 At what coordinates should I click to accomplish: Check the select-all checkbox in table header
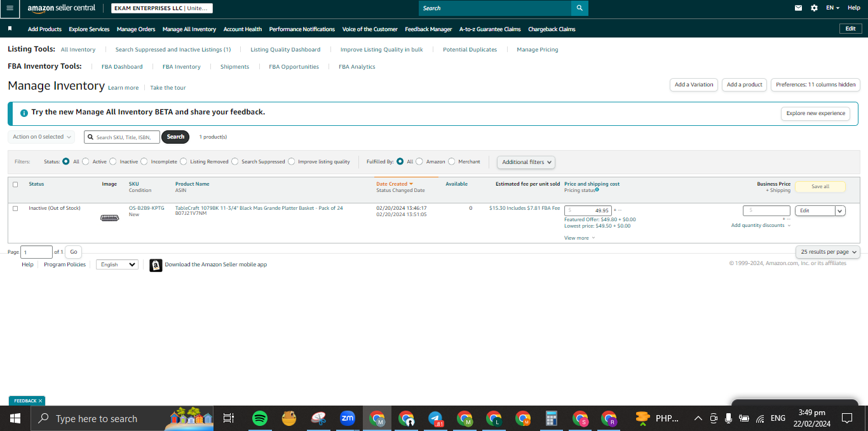click(x=15, y=184)
